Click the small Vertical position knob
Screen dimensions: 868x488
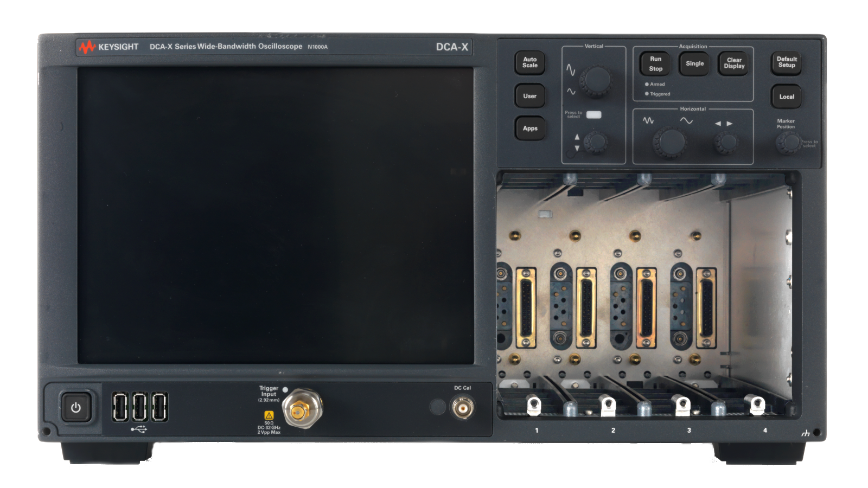596,142
